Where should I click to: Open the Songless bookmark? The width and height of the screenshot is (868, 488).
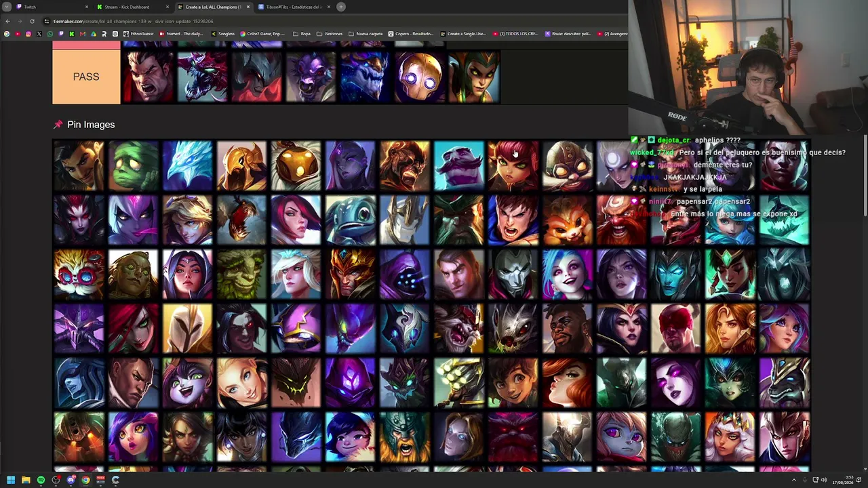pyautogui.click(x=223, y=34)
